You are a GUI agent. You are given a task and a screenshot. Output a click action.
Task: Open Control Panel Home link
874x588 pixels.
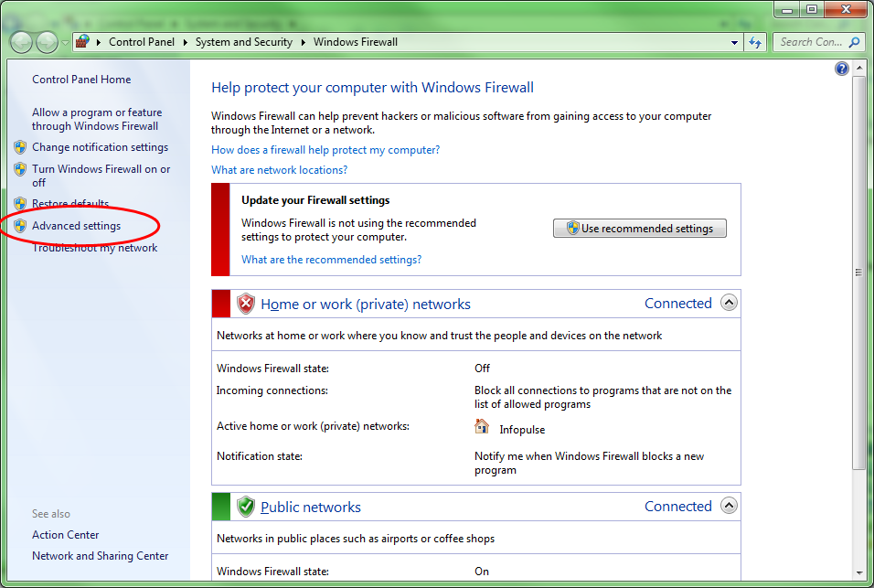click(x=81, y=80)
